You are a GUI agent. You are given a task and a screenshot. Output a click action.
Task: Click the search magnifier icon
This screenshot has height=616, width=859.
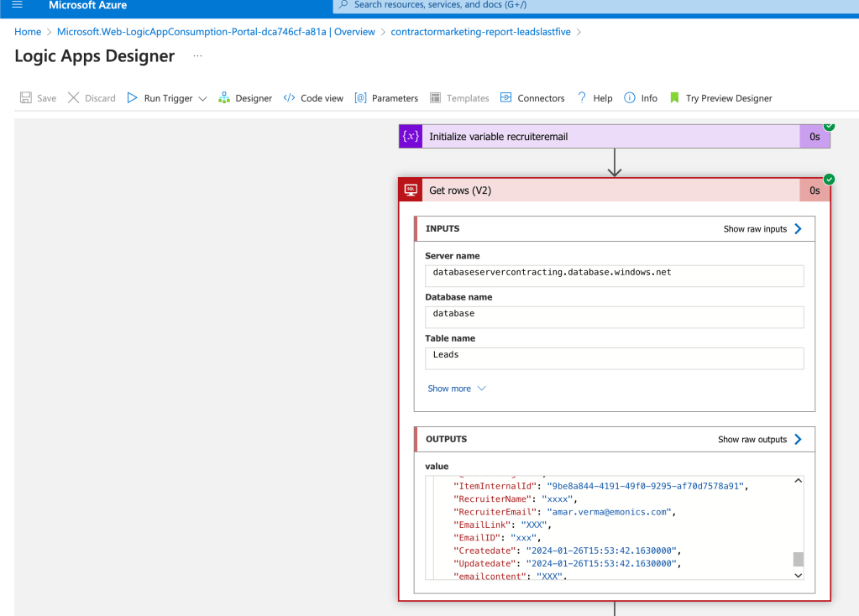click(x=343, y=4)
